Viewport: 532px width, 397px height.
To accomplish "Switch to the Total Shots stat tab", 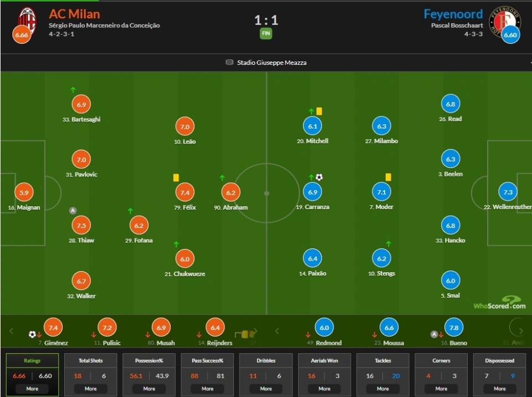I will (x=90, y=360).
